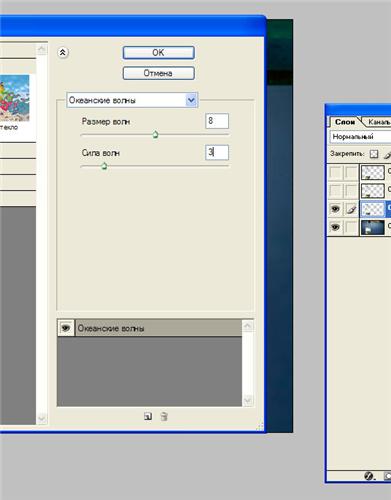Select the Океанские волны effect layer row
This screenshot has width=391, height=500.
point(150,328)
